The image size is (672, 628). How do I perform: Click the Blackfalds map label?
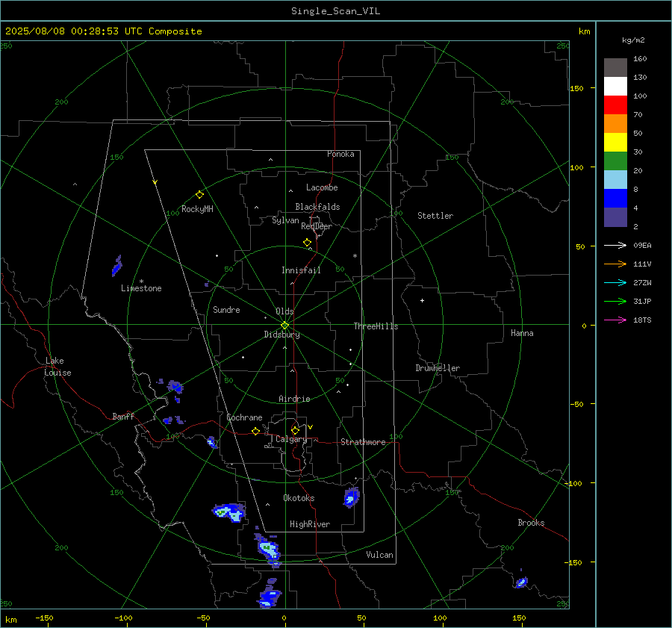coord(317,207)
